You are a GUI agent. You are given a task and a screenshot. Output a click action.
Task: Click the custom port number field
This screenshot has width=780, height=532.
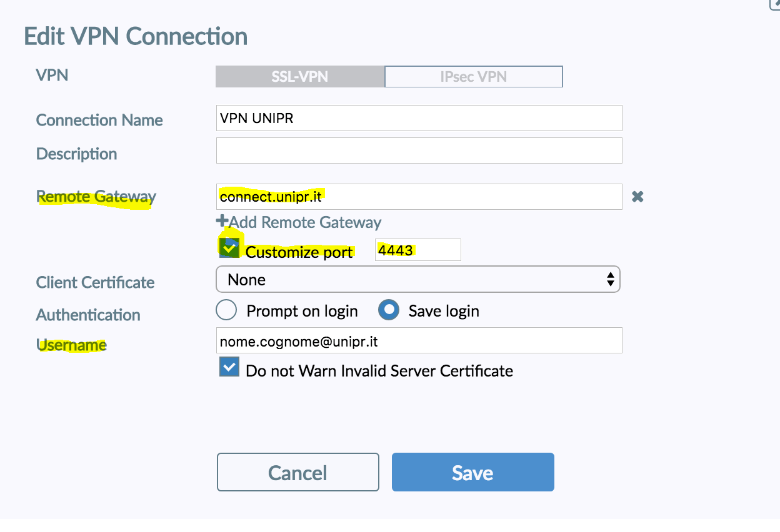pos(417,250)
